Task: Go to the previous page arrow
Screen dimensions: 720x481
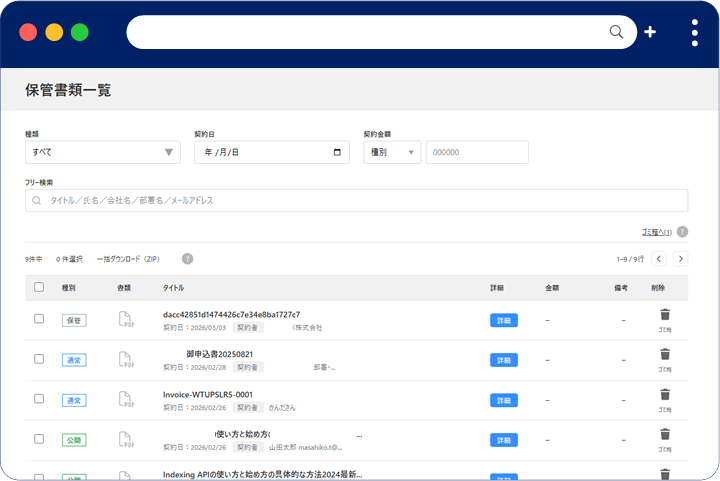Action: point(659,259)
